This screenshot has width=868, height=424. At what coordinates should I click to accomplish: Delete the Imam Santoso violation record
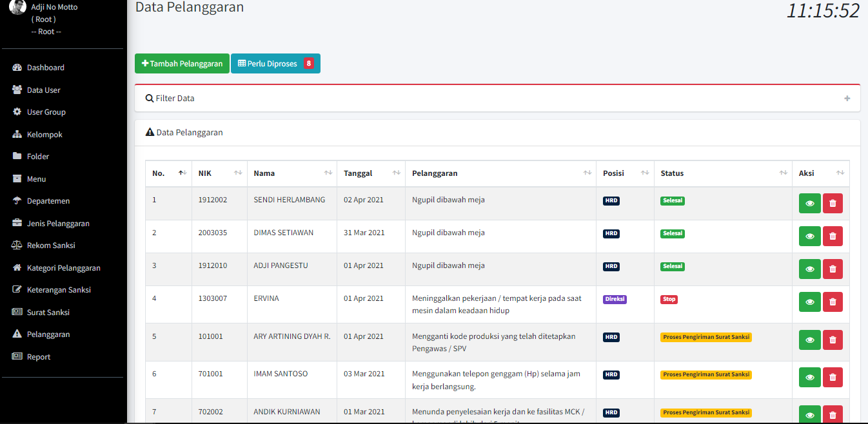[833, 378]
